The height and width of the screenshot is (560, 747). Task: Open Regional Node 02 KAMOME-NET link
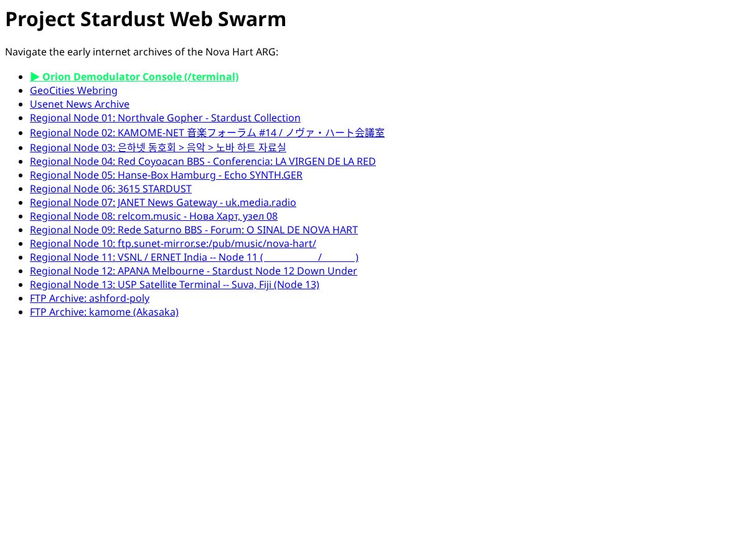point(207,133)
